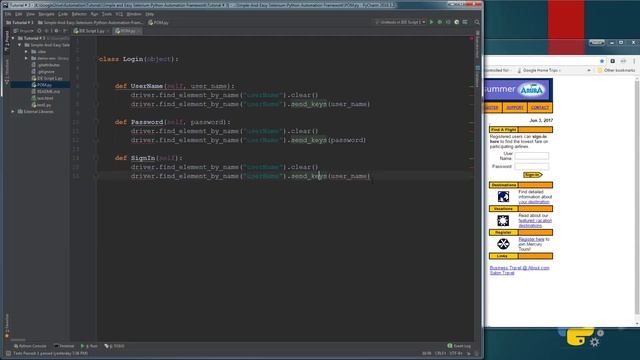This screenshot has width=640, height=360.
Task: Click the run with coverage icon
Action: (448, 22)
